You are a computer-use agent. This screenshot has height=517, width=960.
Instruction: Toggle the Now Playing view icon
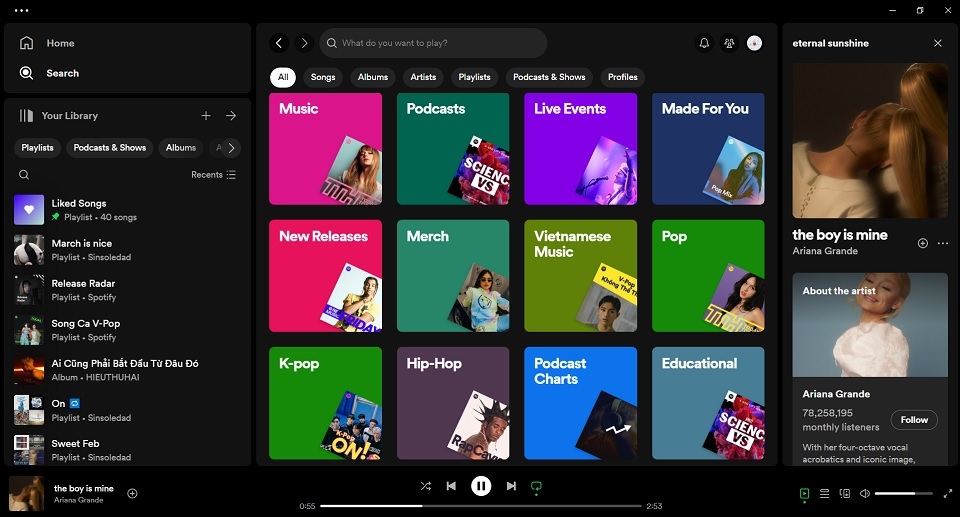click(x=804, y=494)
